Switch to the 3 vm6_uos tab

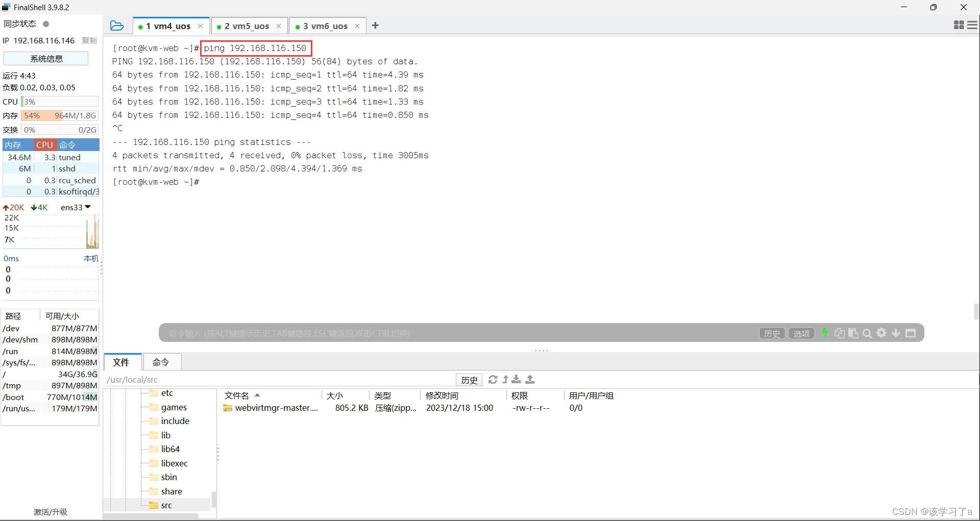click(x=326, y=26)
